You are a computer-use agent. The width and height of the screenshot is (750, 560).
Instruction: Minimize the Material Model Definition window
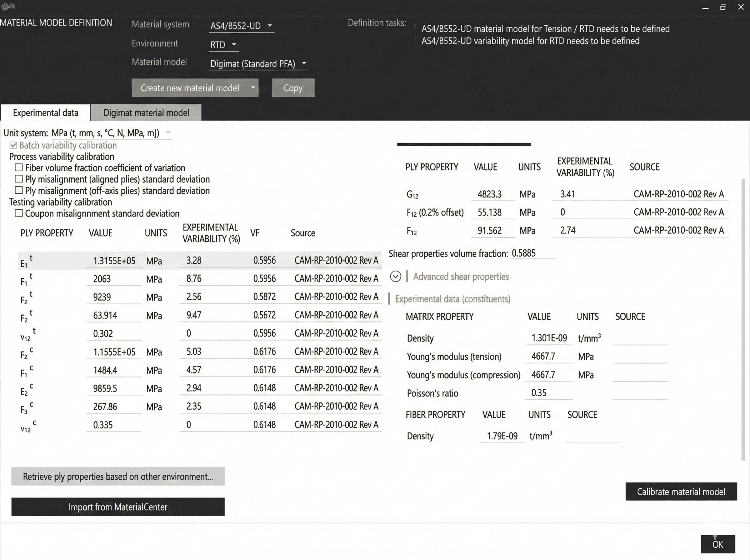tap(705, 7)
